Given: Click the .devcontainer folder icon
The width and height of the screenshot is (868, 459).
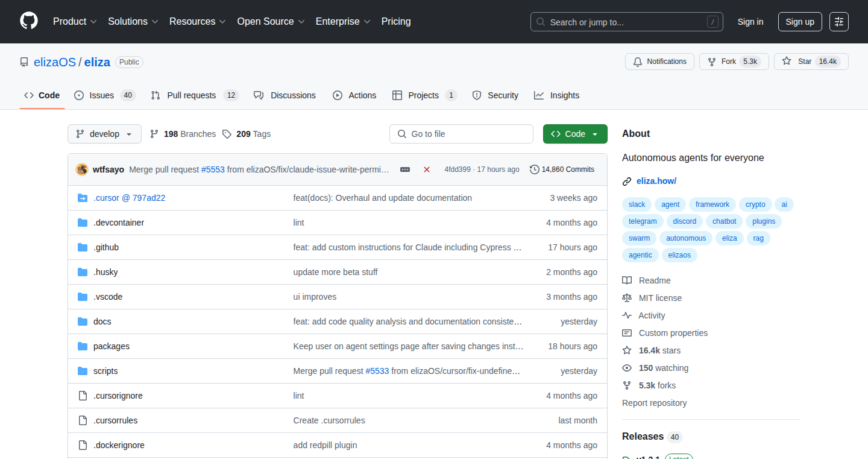Looking at the screenshot, I should 83,223.
